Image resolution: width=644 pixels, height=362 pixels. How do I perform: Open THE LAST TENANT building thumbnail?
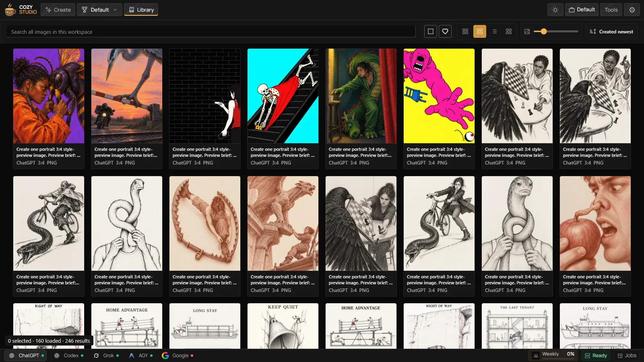click(x=517, y=326)
